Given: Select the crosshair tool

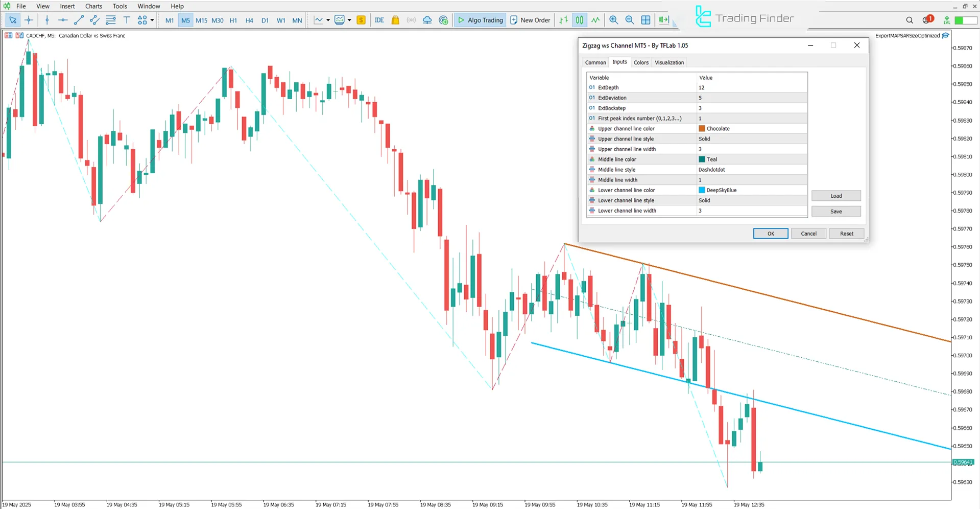Looking at the screenshot, I should click(29, 20).
